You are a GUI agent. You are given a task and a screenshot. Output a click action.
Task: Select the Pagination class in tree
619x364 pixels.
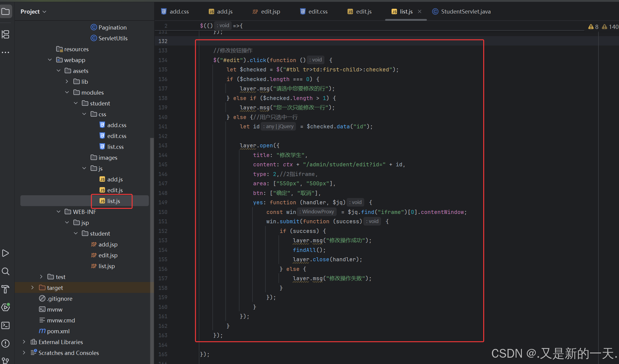pyautogui.click(x=109, y=27)
